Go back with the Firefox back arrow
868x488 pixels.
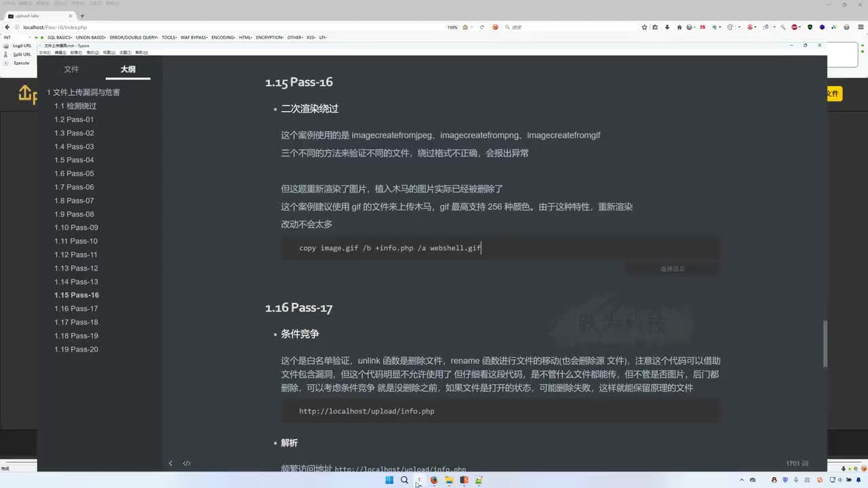coord(7,27)
